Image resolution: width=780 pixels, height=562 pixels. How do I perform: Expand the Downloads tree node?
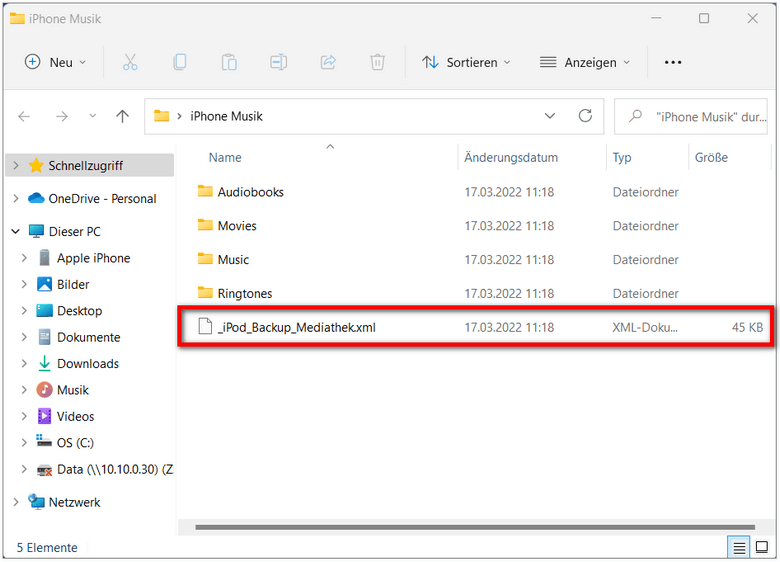tap(24, 364)
